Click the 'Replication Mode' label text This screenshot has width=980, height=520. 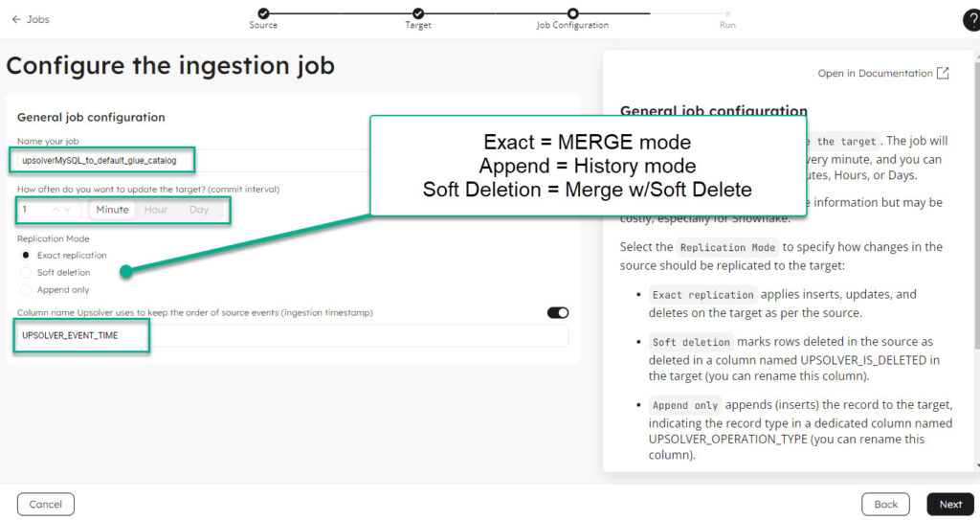[54, 238]
